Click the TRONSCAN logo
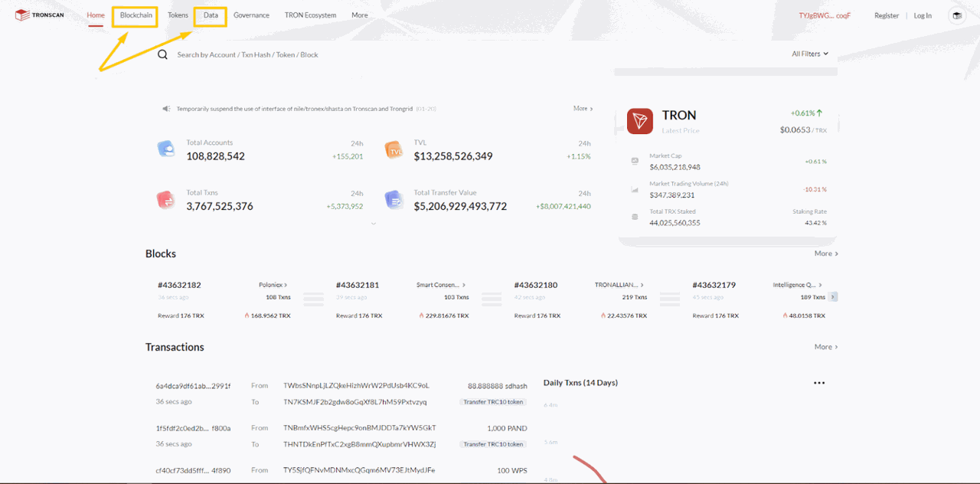This screenshot has height=484, width=980. (38, 14)
